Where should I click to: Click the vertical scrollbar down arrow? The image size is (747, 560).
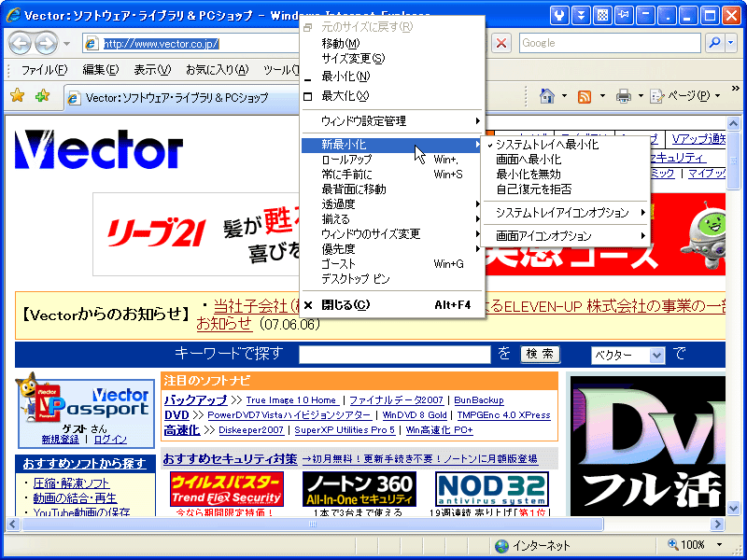734,509
